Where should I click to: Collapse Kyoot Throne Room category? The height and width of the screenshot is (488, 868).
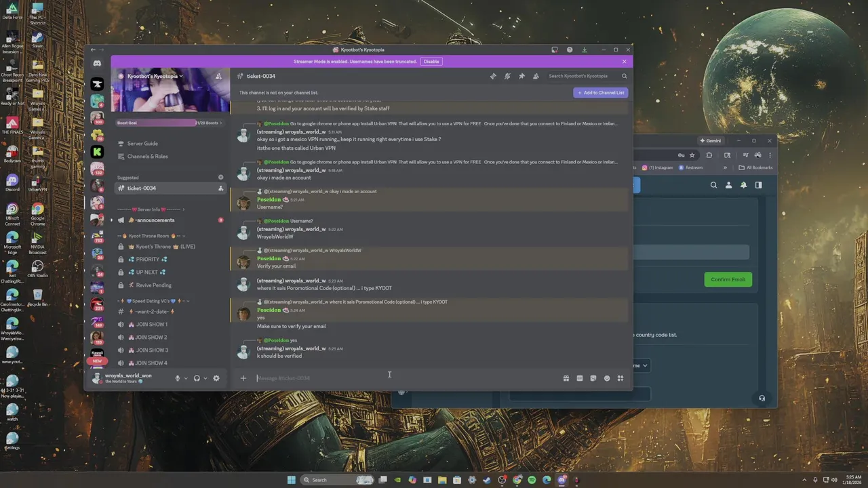153,236
